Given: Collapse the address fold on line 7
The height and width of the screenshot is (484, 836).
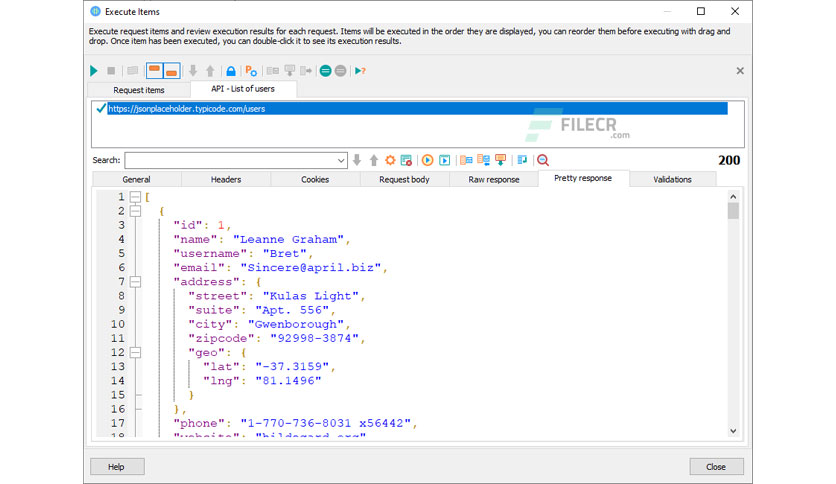Looking at the screenshot, I should (x=135, y=281).
